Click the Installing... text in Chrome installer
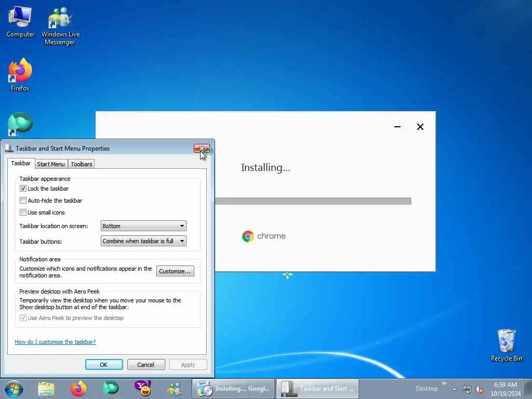Viewport: 532px width, 399px height. pos(265,168)
